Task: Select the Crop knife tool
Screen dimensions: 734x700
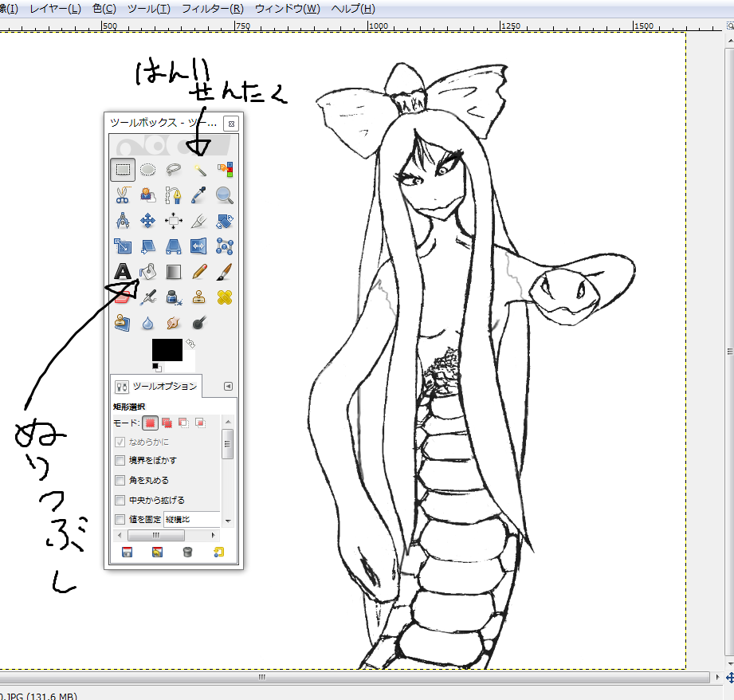Action: [199, 221]
